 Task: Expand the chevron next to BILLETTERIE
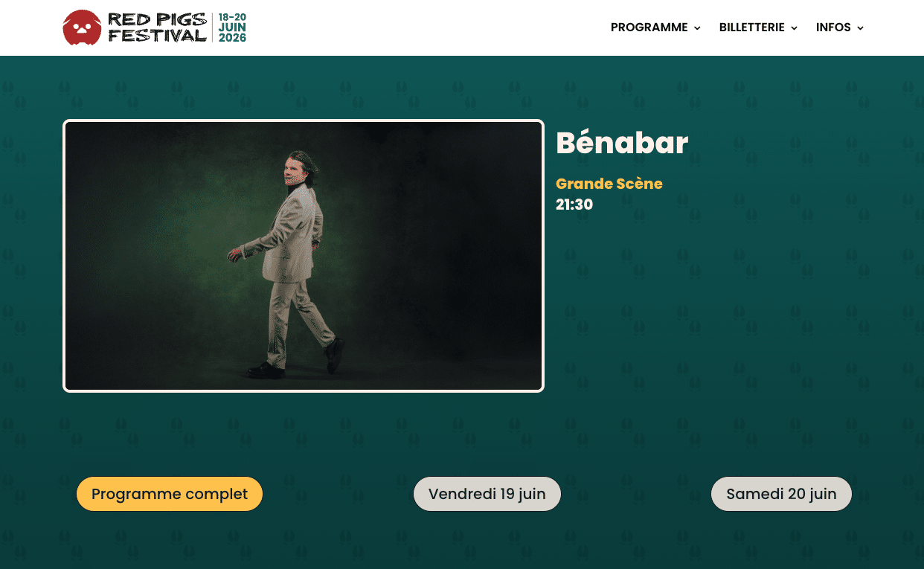pos(794,28)
